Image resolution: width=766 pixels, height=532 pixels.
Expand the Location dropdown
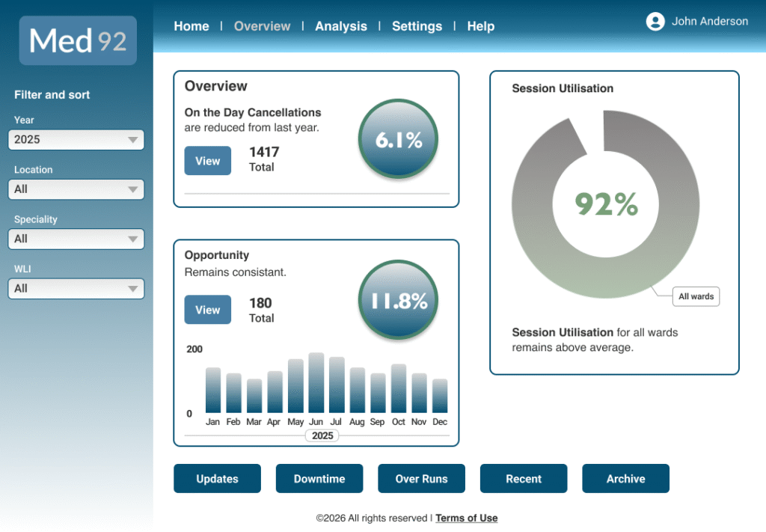click(x=76, y=189)
